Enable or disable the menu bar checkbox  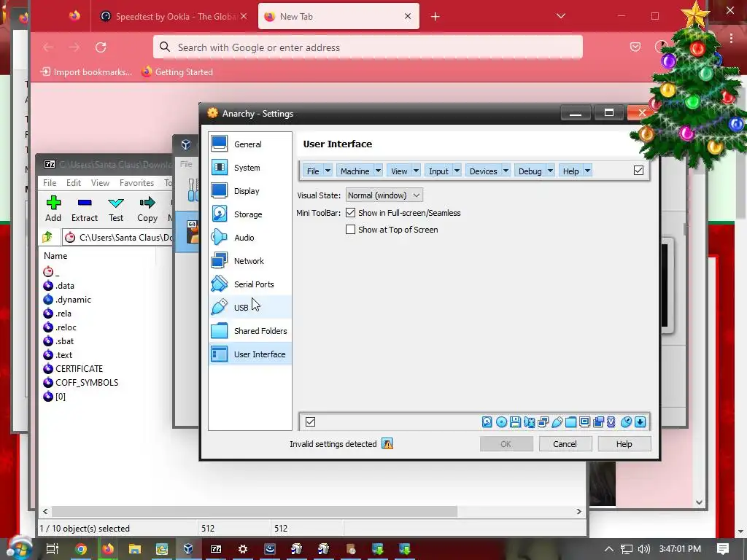(x=638, y=171)
